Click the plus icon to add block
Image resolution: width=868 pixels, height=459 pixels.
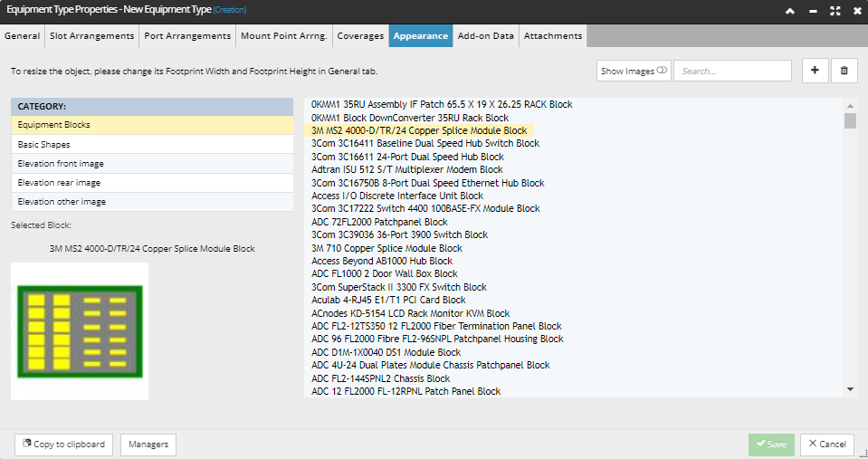[x=815, y=71]
